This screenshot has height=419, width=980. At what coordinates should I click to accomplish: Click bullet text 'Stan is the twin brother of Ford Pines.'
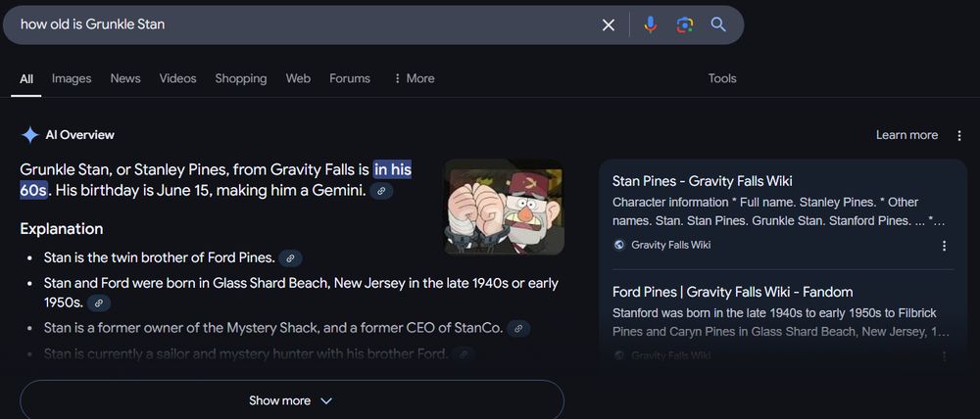point(160,257)
